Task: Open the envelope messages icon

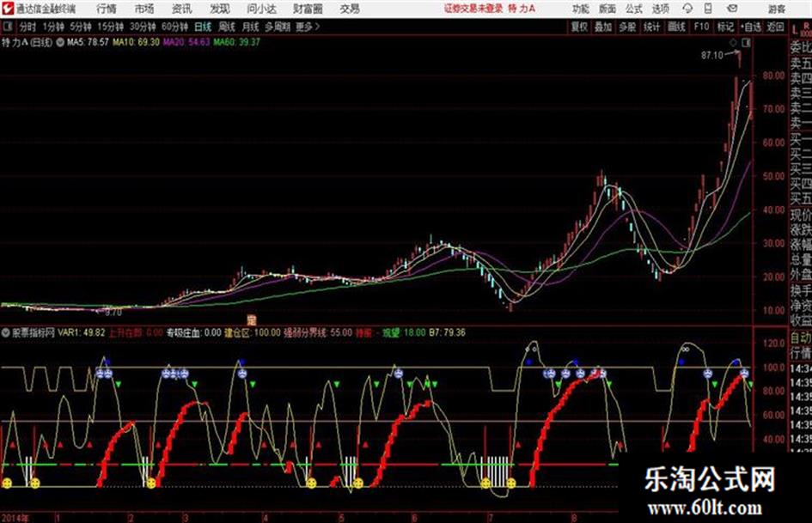Action: pos(732,9)
